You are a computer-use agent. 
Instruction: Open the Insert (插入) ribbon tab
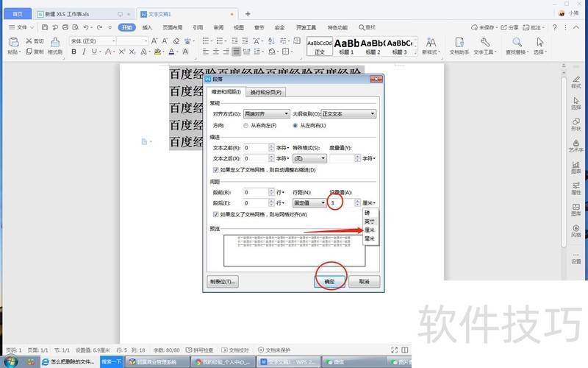coord(148,27)
